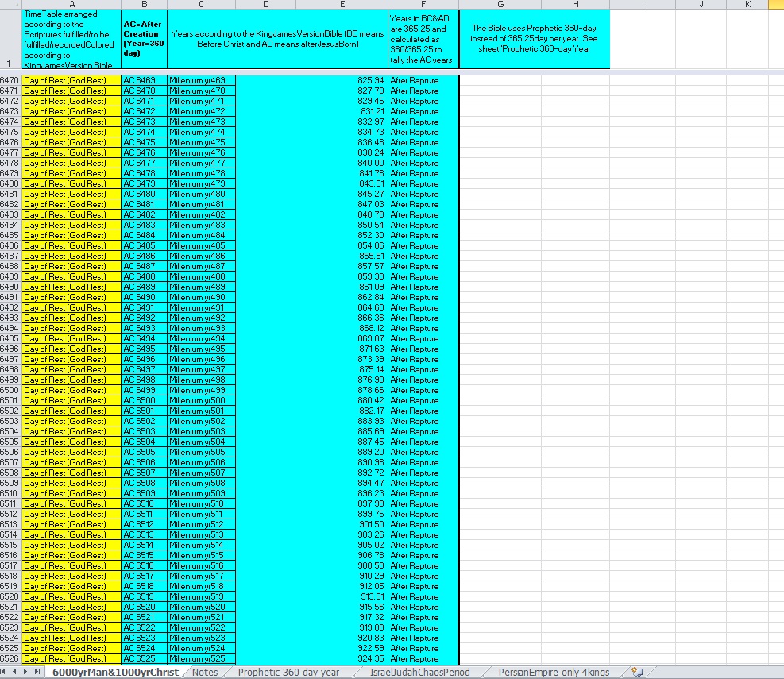The height and width of the screenshot is (679, 784).
Task: Select column B header
Action: (x=144, y=5)
